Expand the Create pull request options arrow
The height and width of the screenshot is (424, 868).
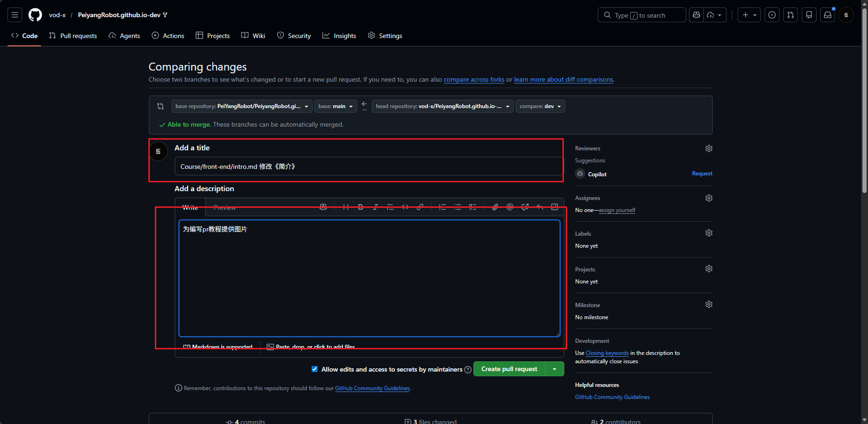[555, 369]
